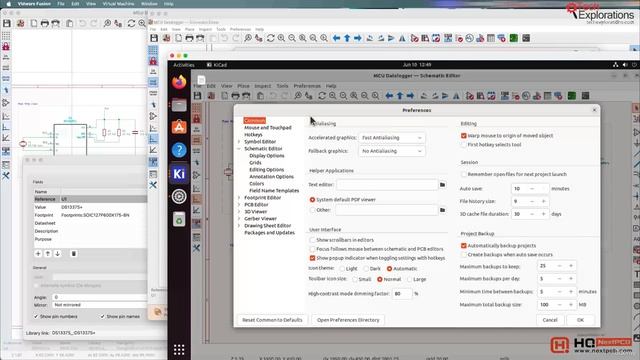The width and height of the screenshot is (640, 360).
Task: Open Fallback graphics dropdown
Action: click(391, 151)
